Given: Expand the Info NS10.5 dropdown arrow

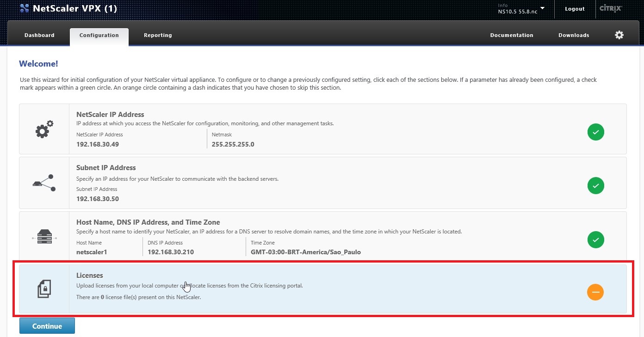Looking at the screenshot, I should (542, 8).
